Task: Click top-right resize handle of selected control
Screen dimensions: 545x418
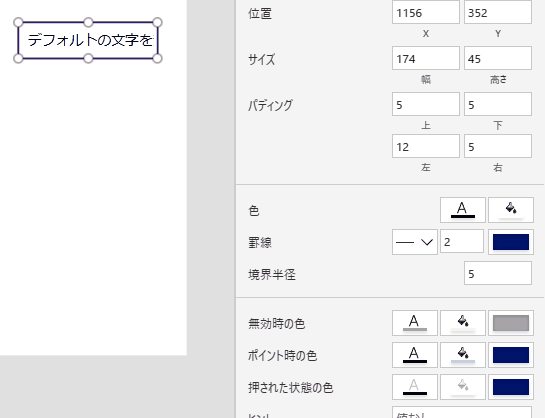Action: (x=157, y=23)
